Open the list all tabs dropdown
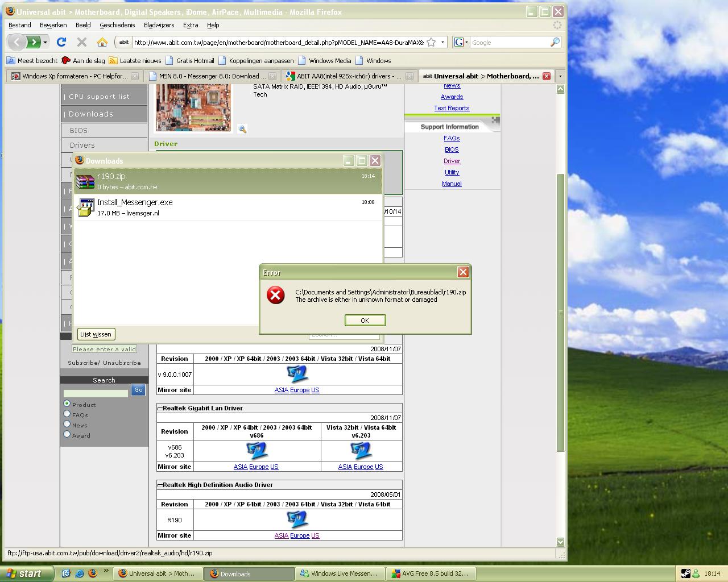Image resolution: width=728 pixels, height=582 pixels. pyautogui.click(x=560, y=76)
